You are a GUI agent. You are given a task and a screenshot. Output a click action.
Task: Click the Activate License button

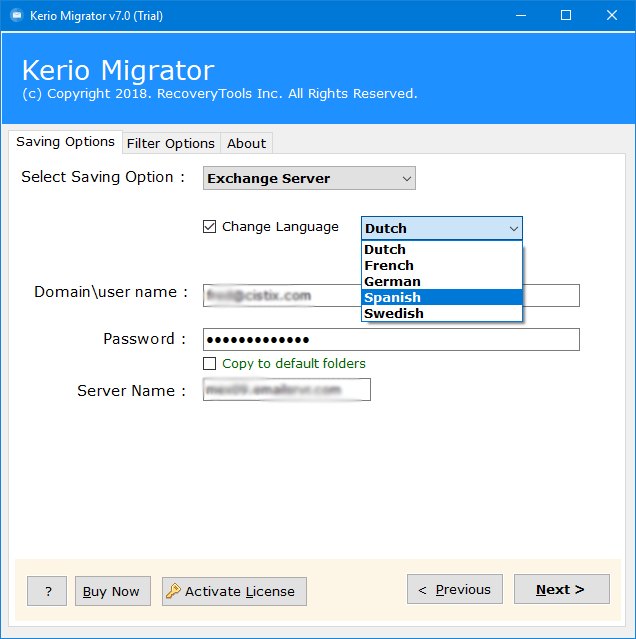click(234, 591)
